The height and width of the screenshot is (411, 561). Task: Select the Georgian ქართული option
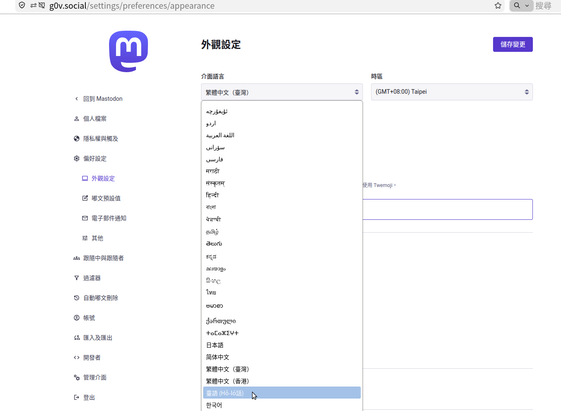coord(282,321)
